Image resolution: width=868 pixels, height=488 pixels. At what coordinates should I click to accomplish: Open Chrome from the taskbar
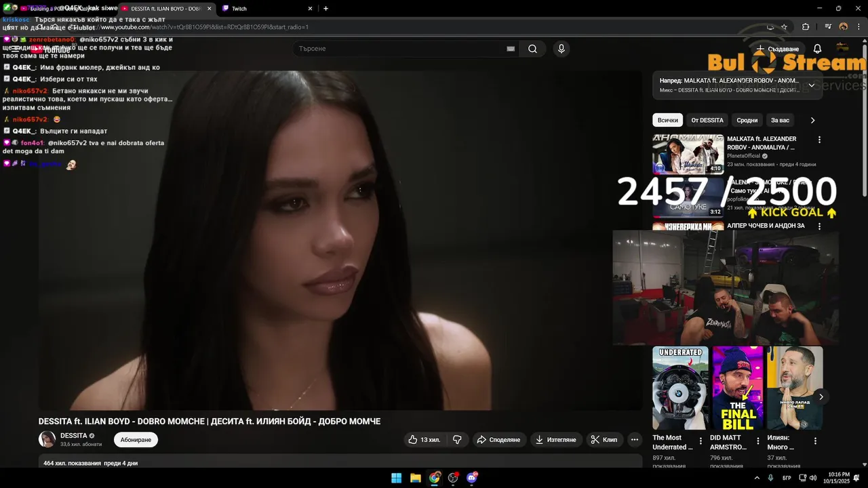[x=434, y=478]
